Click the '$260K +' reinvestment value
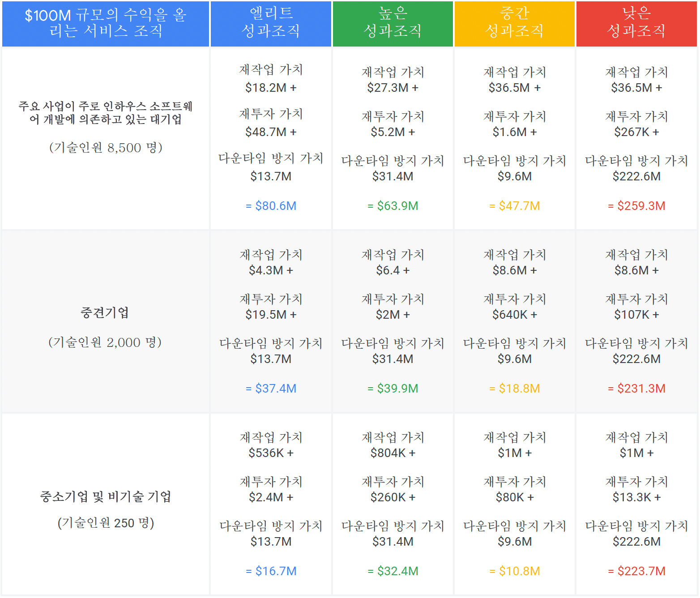The width and height of the screenshot is (700, 598). coord(393,497)
